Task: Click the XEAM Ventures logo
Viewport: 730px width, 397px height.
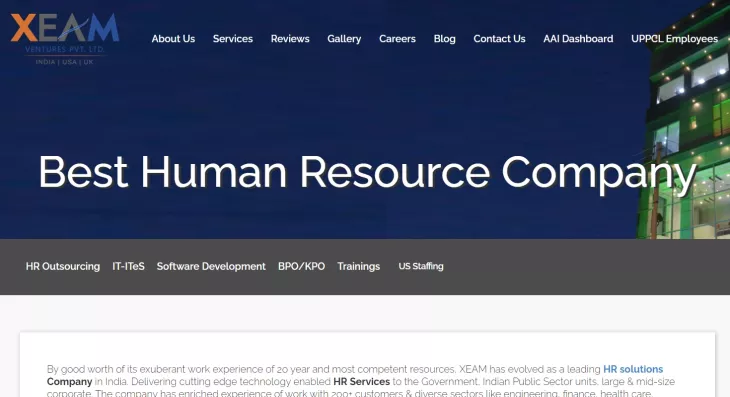Action: [x=65, y=39]
